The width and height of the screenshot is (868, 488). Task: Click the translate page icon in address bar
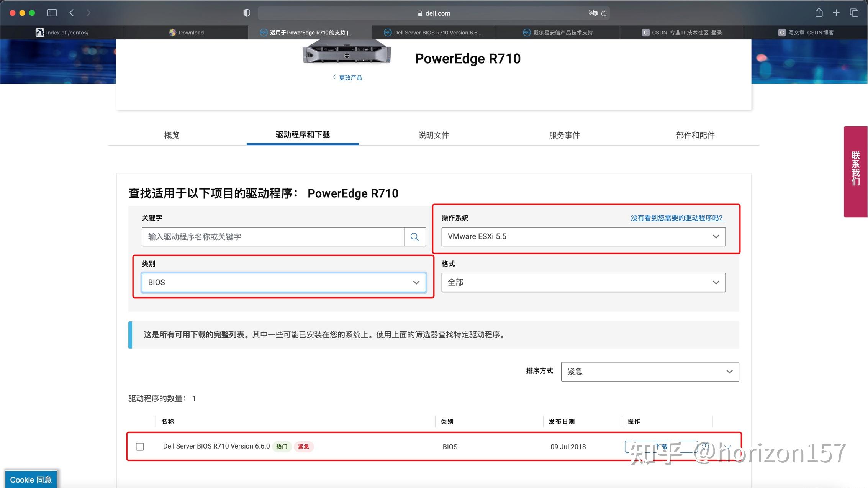(x=593, y=13)
